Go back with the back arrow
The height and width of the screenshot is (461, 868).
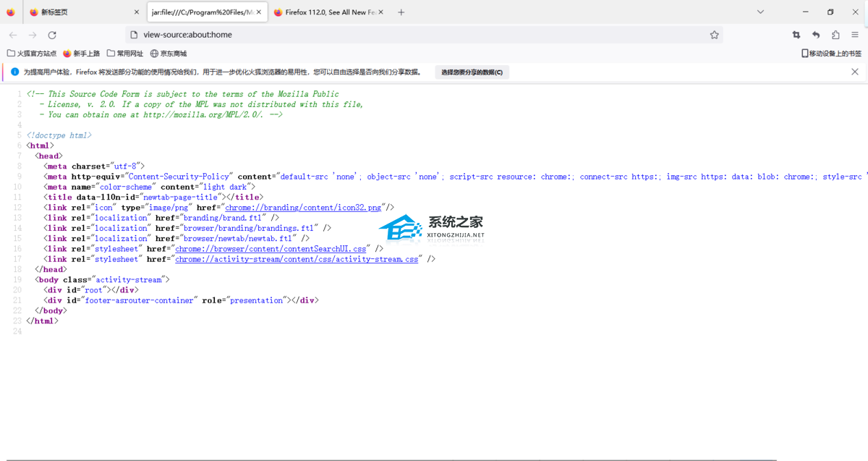13,35
